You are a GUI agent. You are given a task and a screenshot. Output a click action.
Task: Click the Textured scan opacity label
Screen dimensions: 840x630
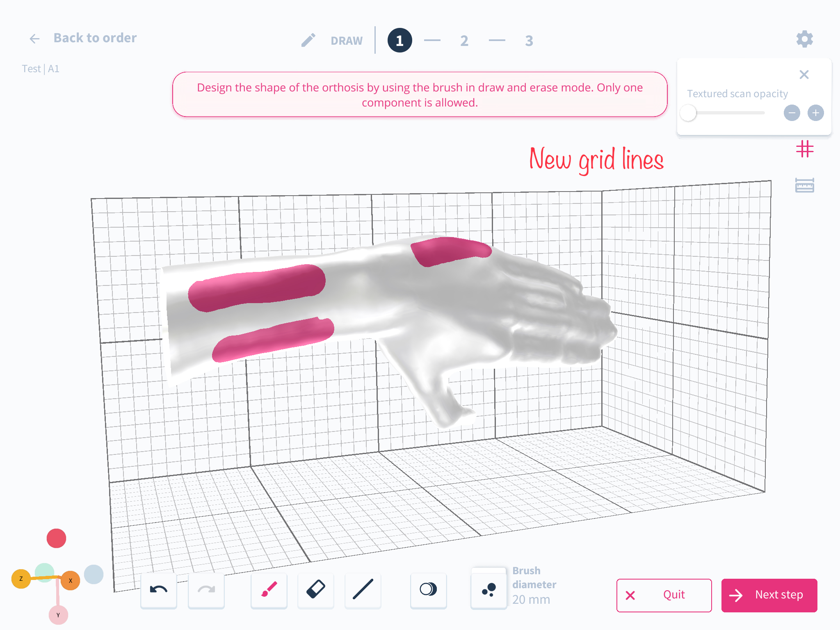pyautogui.click(x=737, y=94)
